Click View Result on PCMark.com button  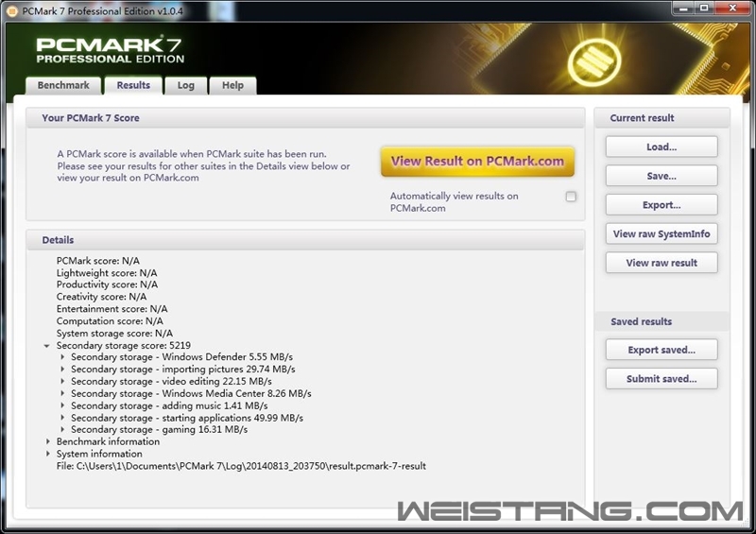477,161
